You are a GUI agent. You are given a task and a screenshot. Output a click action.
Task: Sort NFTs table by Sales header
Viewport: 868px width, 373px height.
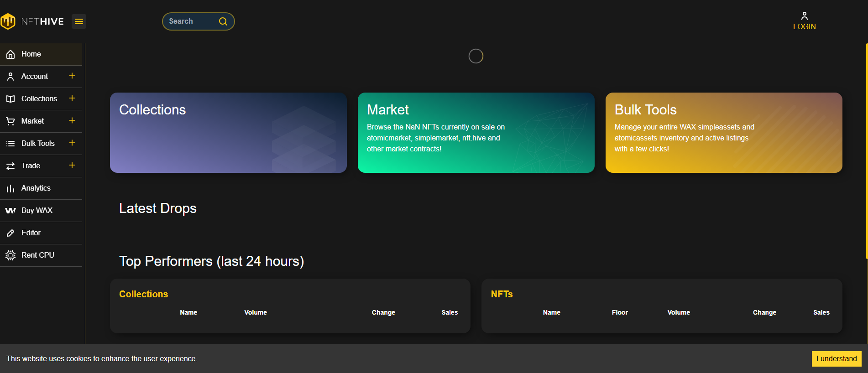click(x=821, y=312)
